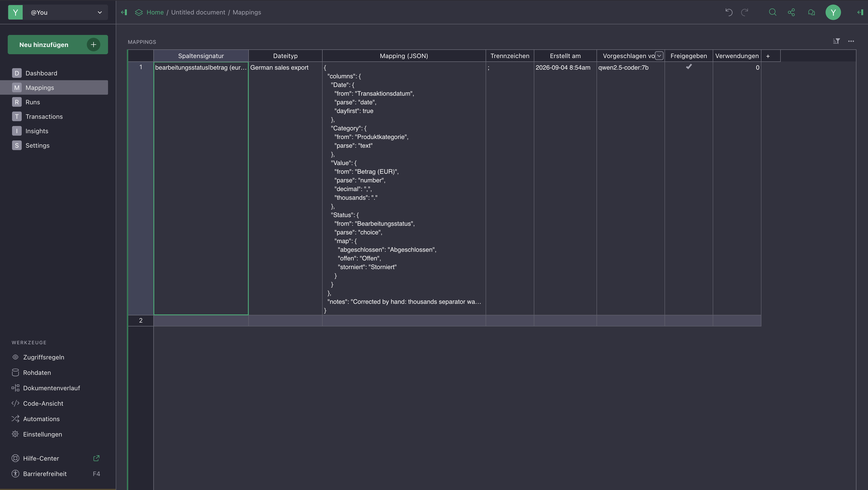868x490 pixels.
Task: Select the Verwendungen cell with 0
Action: click(737, 188)
